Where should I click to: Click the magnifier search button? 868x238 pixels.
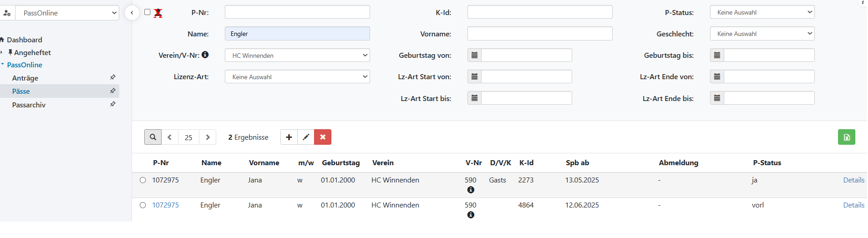click(x=153, y=137)
